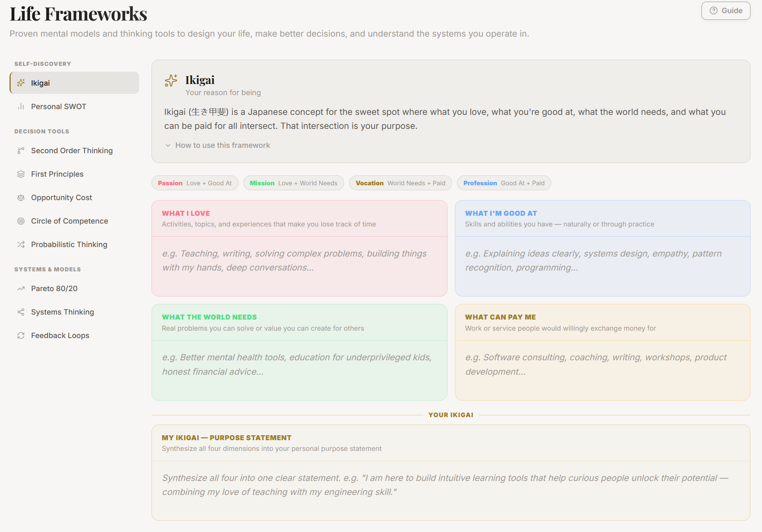Open the Feedback Loops framework
762x532 pixels.
pyautogui.click(x=75, y=335)
